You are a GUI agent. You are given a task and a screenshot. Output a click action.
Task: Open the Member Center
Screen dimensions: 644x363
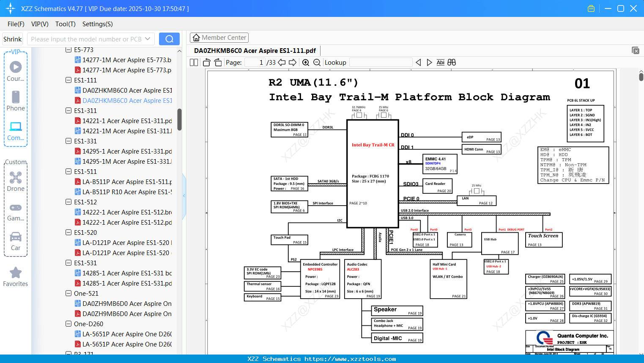(219, 38)
